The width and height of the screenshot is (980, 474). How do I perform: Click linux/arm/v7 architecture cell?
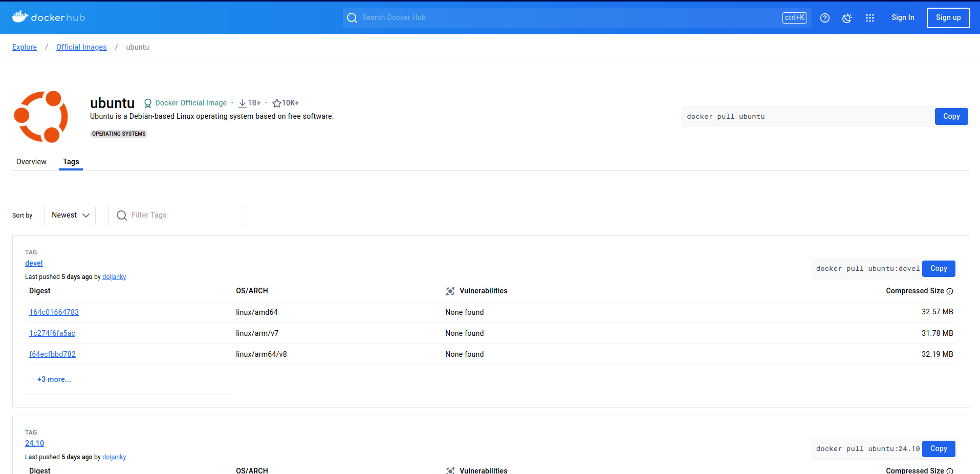[x=257, y=333]
